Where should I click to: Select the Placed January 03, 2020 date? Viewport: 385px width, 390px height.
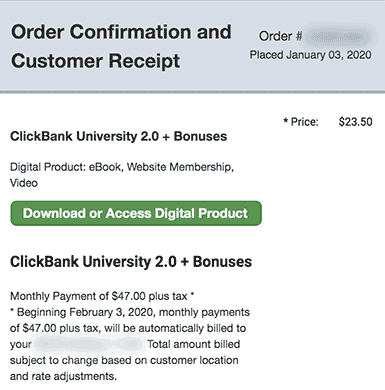311,55
